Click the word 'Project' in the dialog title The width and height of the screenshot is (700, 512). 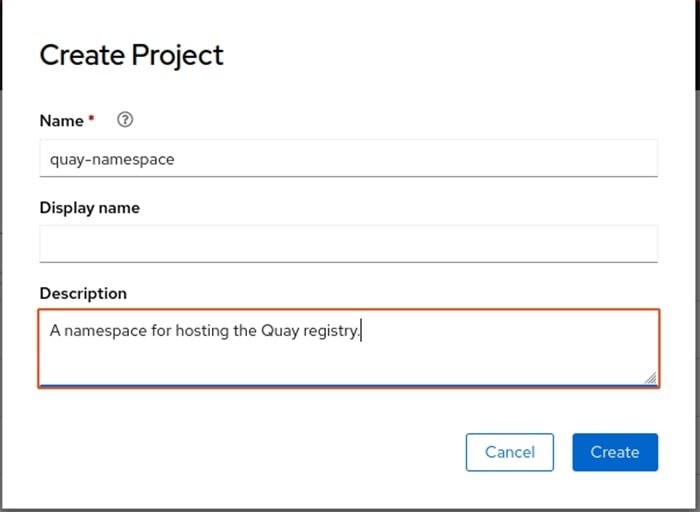pyautogui.click(x=179, y=55)
